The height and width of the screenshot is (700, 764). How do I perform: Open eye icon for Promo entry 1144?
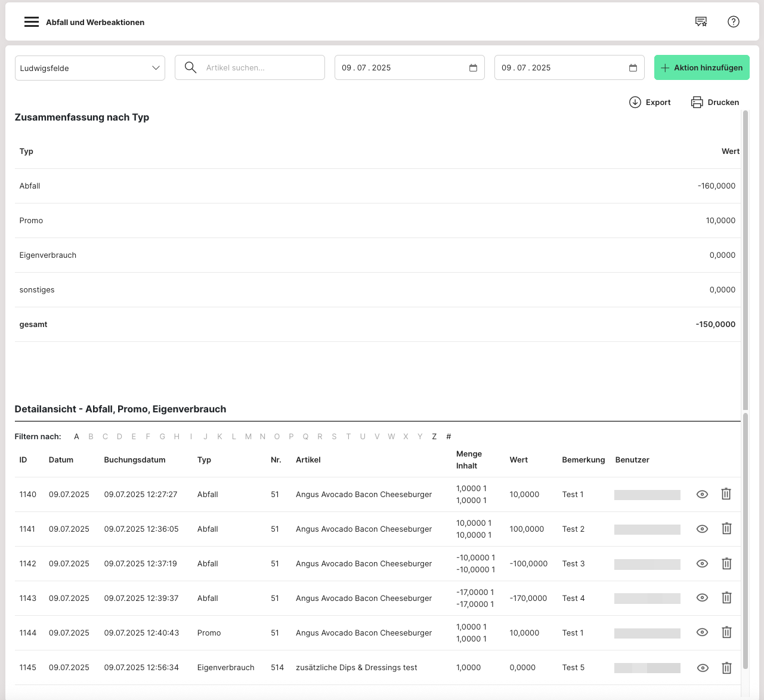coord(702,633)
